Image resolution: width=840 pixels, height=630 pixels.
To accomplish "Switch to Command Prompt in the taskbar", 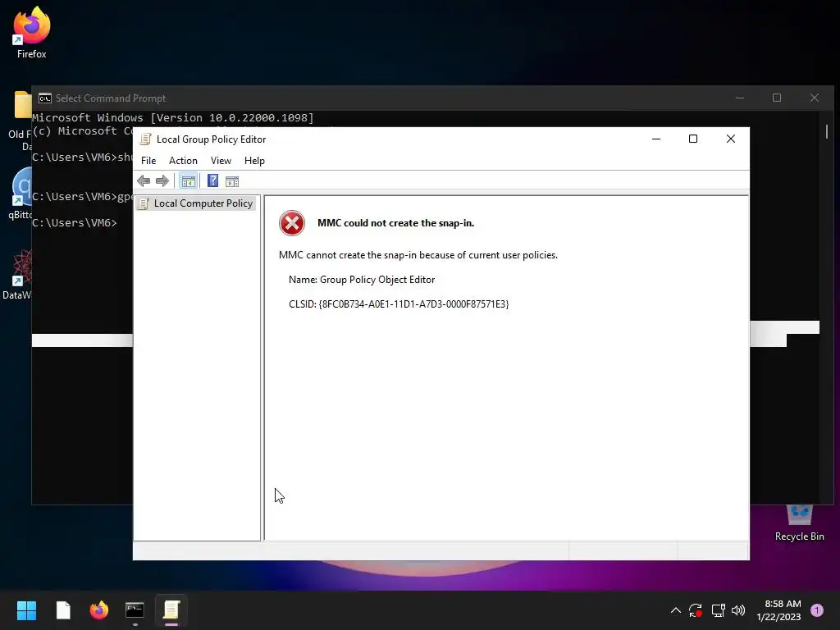I will [135, 610].
